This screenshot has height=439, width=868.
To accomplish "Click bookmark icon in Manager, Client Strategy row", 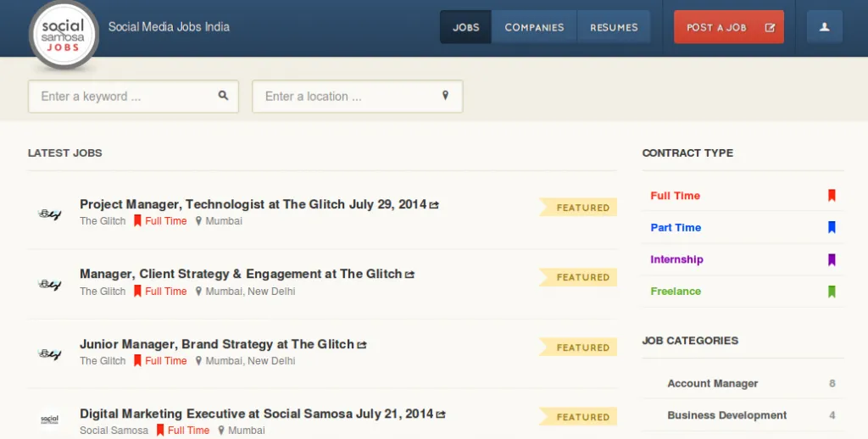I will pos(137,291).
